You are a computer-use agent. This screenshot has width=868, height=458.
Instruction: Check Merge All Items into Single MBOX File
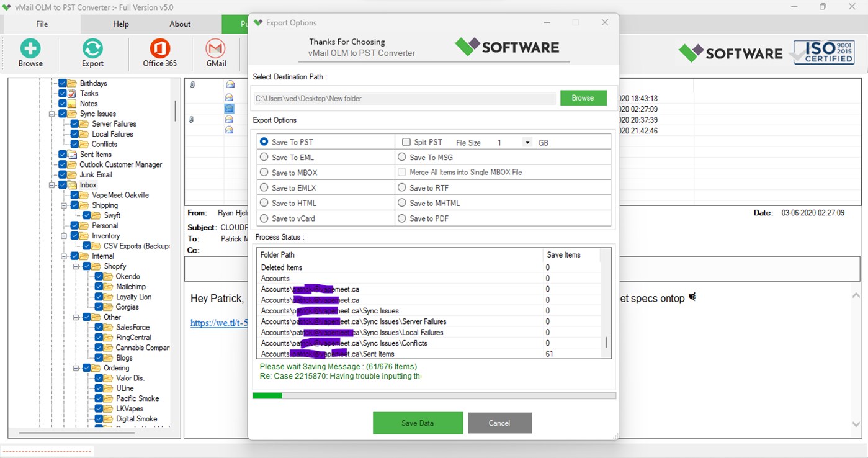pos(401,172)
